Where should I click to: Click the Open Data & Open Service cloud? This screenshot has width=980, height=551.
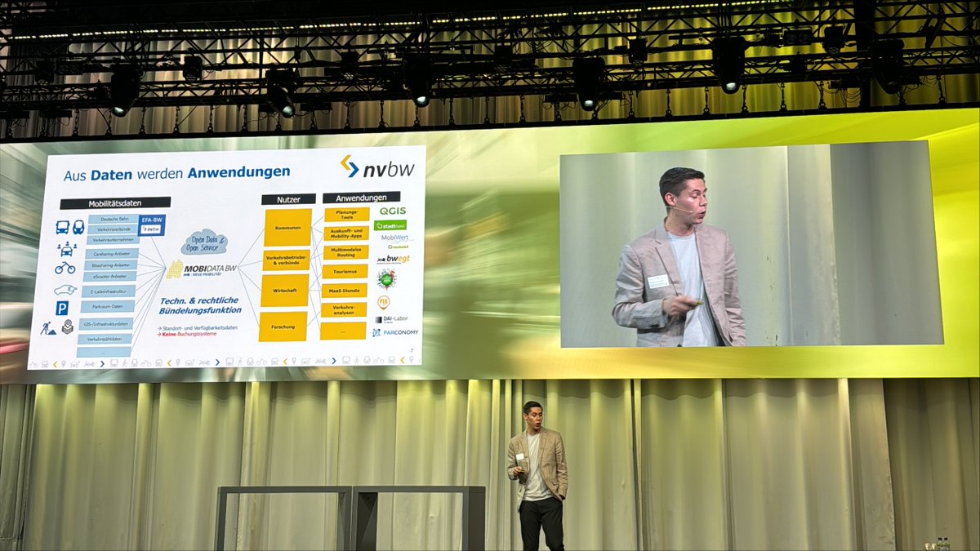(204, 242)
